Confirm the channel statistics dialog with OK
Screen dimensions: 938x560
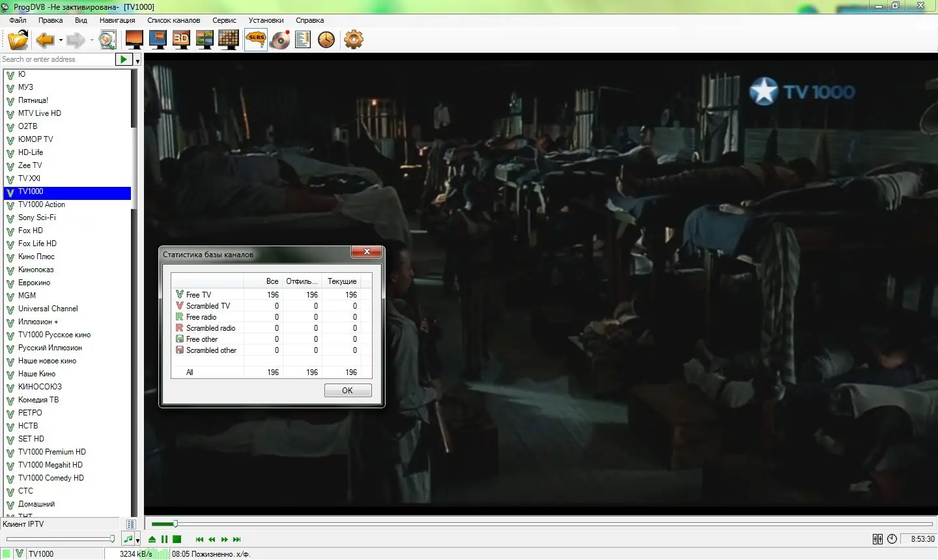click(x=348, y=391)
